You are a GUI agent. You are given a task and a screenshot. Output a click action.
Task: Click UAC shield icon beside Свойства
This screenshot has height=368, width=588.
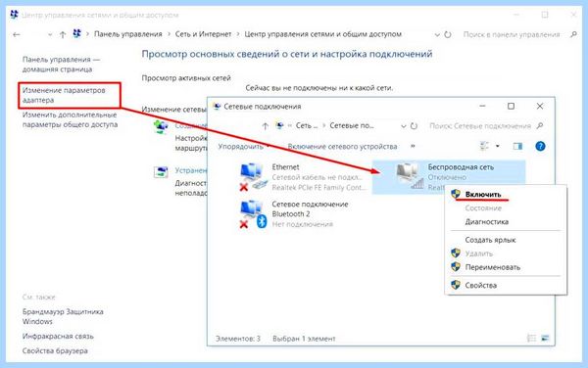456,285
